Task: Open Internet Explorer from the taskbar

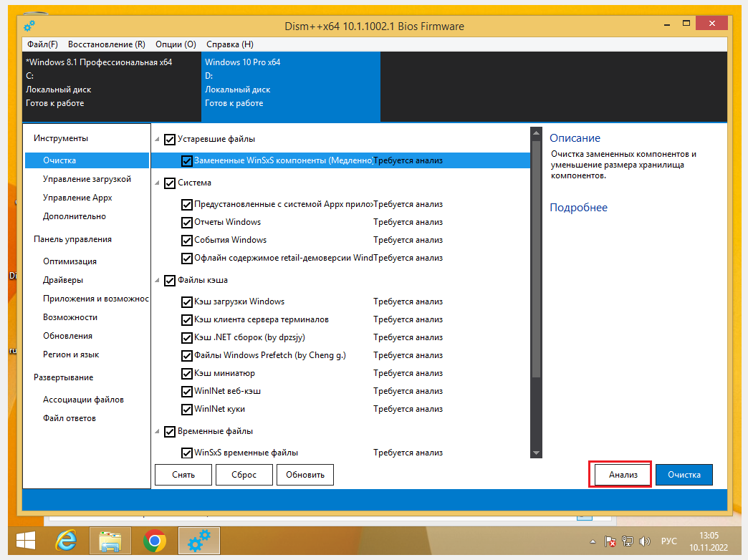Action: pos(67,541)
